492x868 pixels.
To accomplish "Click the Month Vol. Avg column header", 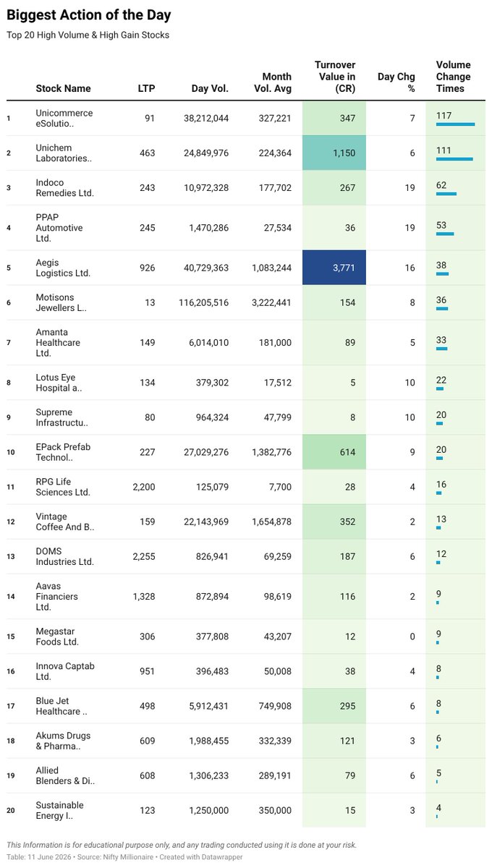I will click(271, 82).
